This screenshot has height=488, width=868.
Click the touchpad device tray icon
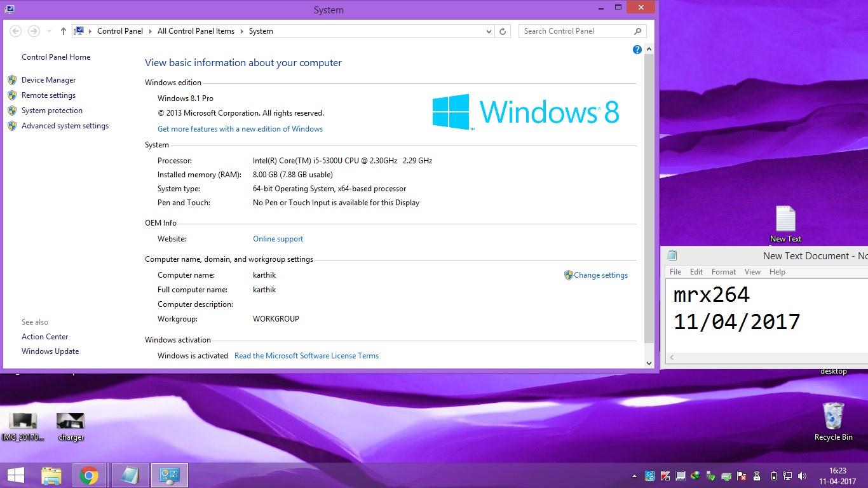point(681,476)
